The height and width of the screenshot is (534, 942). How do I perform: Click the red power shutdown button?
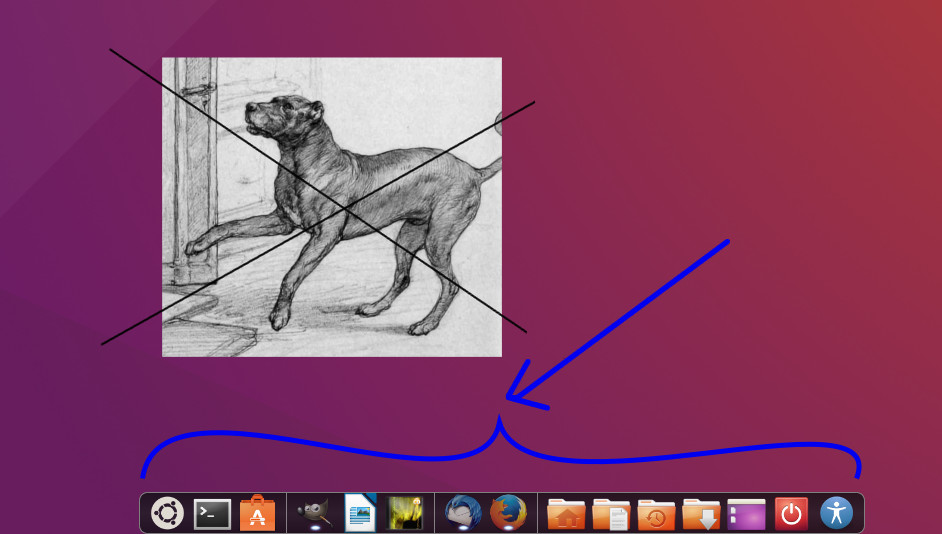click(x=791, y=514)
